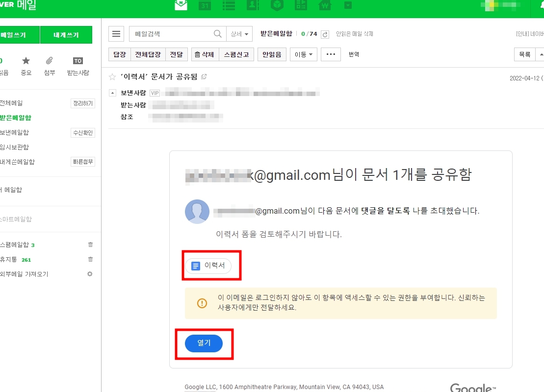Open the Naver Calendar icon

coord(205,5)
